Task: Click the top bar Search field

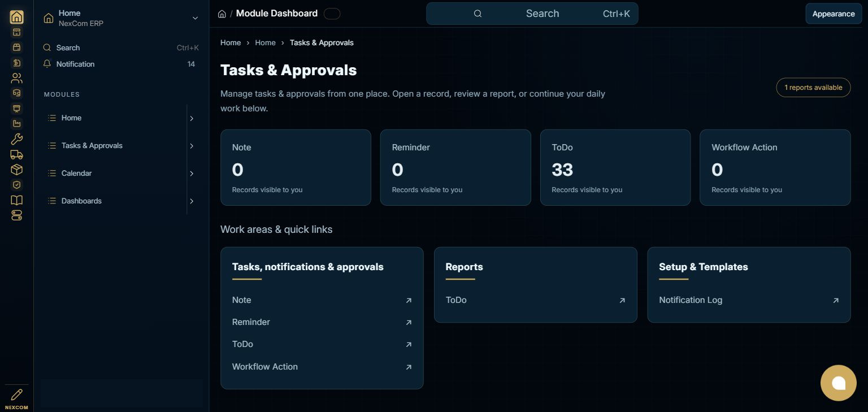Action: (532, 14)
